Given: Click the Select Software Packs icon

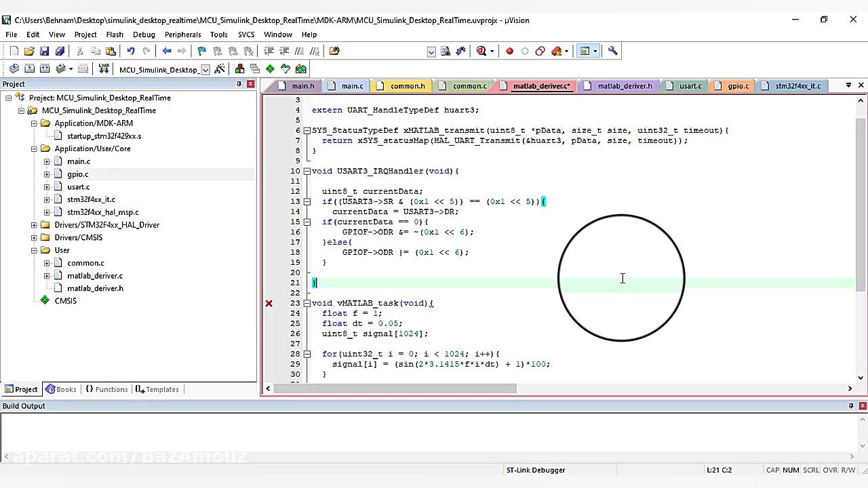Looking at the screenshot, I should pos(285,68).
